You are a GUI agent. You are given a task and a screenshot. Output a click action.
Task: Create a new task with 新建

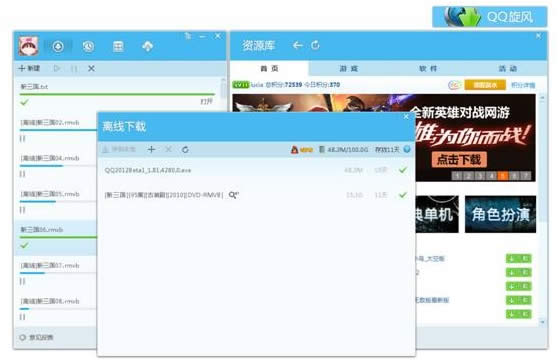[x=29, y=68]
